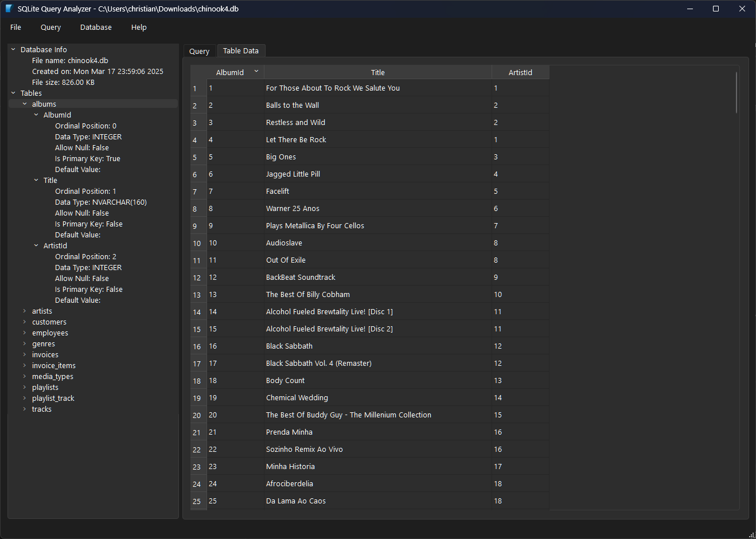Click 'Sozinho Remix Ao Vivo' cell

tap(377, 449)
